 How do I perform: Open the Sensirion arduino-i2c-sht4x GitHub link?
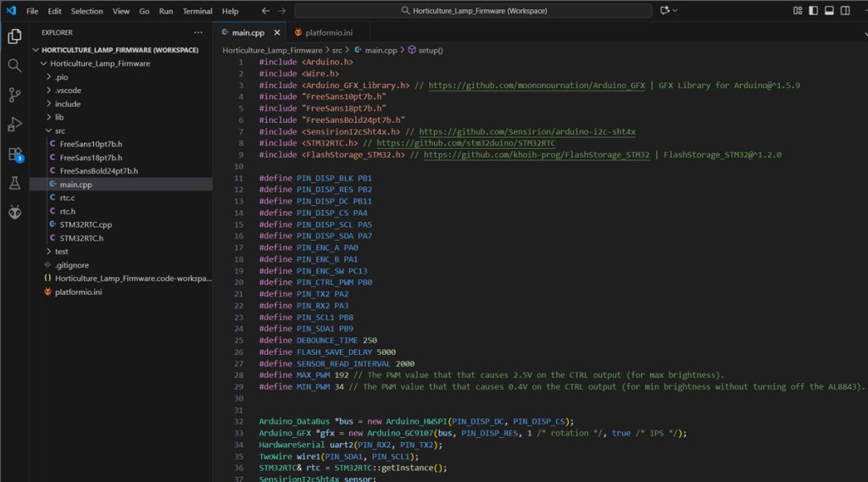pos(527,132)
